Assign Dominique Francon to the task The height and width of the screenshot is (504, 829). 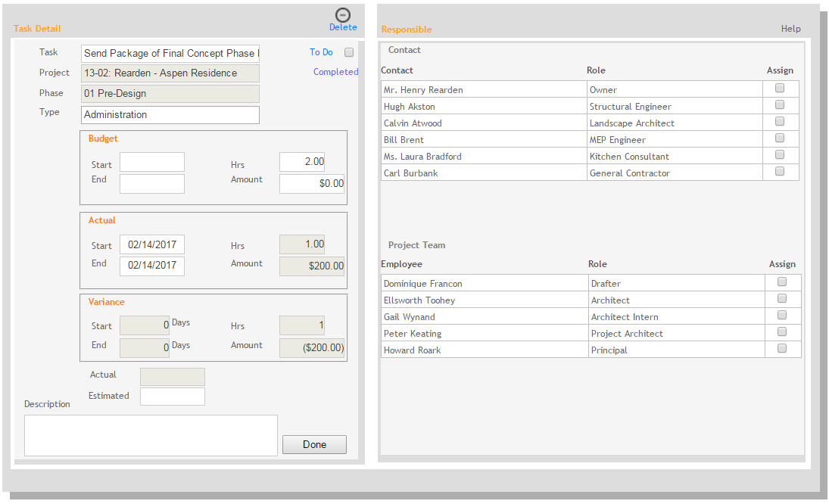782,282
